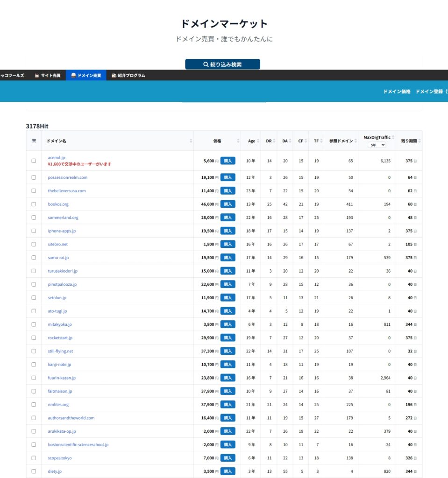Viewport: 448px width, 478px height.
Task: Open the possessionrealm.com domain link
Action: (x=67, y=177)
